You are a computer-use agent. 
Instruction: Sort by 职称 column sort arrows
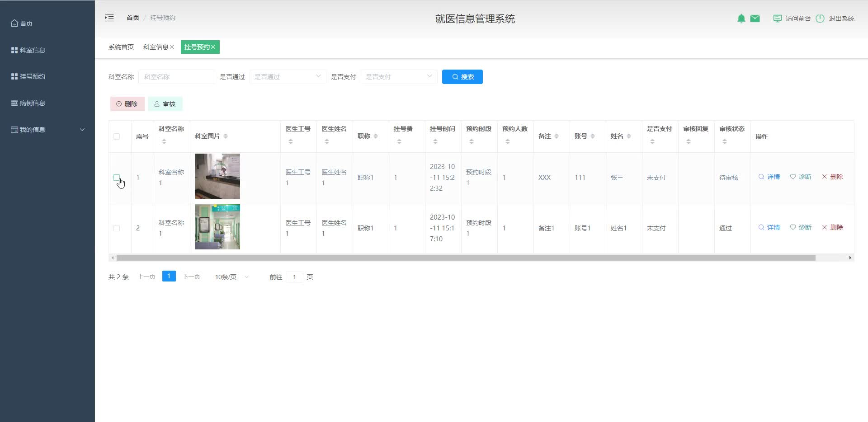click(376, 136)
